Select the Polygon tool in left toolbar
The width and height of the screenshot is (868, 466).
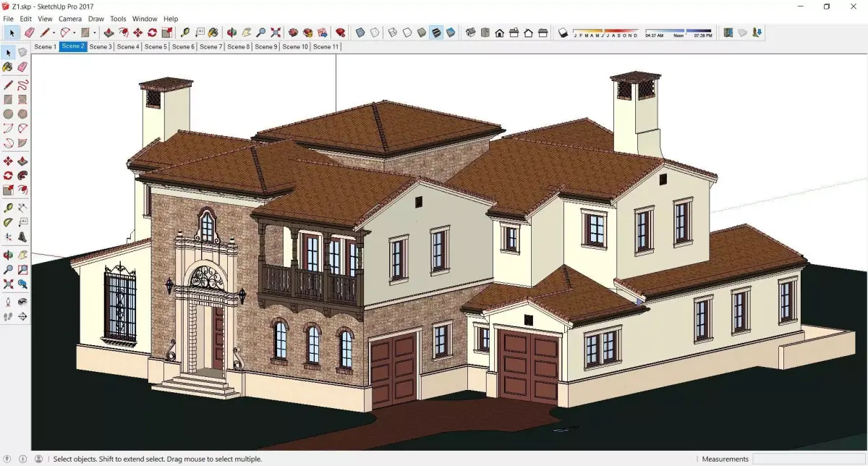[x=22, y=114]
